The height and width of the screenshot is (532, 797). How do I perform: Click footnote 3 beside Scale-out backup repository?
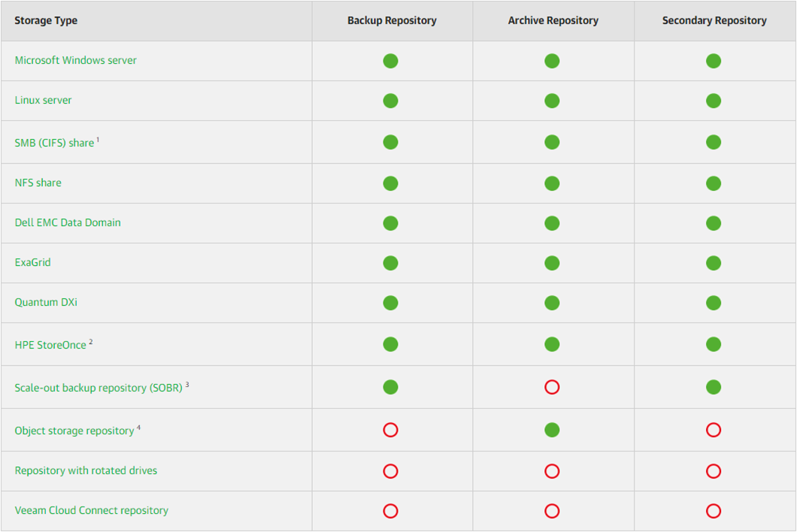pos(187,385)
